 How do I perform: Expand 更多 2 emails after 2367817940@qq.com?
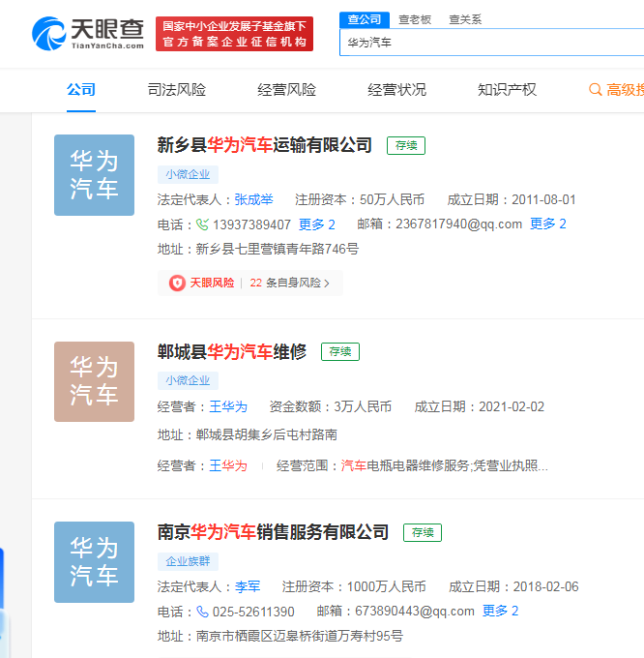(548, 224)
